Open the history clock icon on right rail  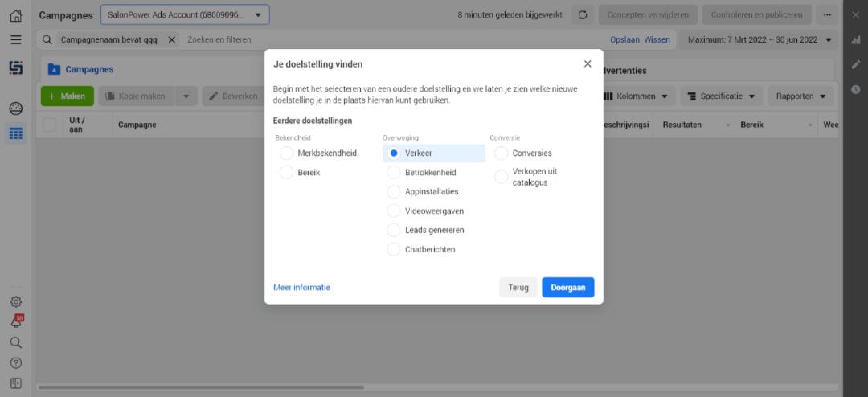855,89
